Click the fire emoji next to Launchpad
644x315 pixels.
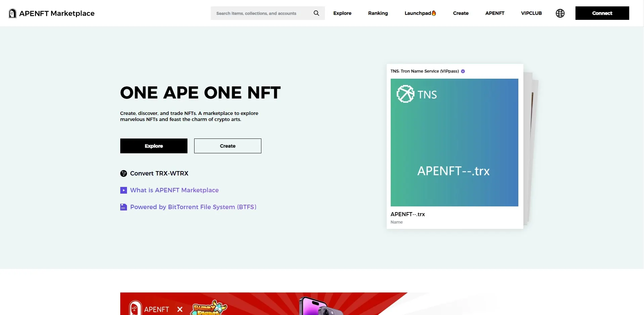click(434, 13)
